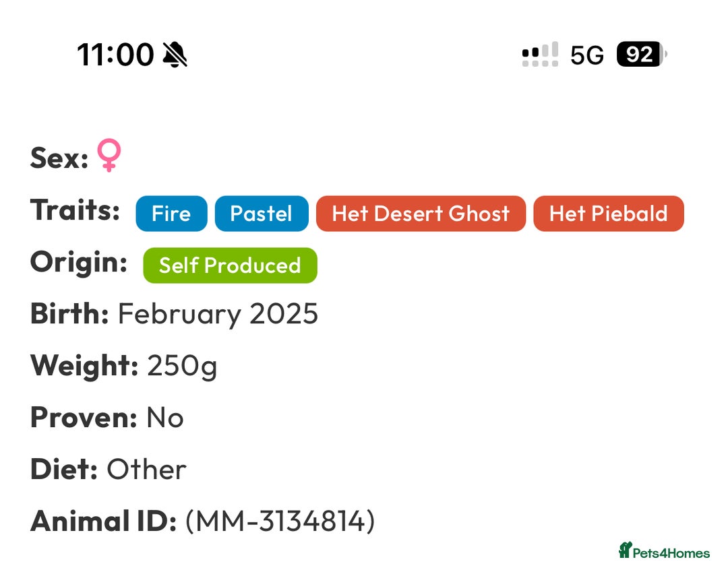Click the Traits label
The image size is (728, 568).
click(x=75, y=210)
